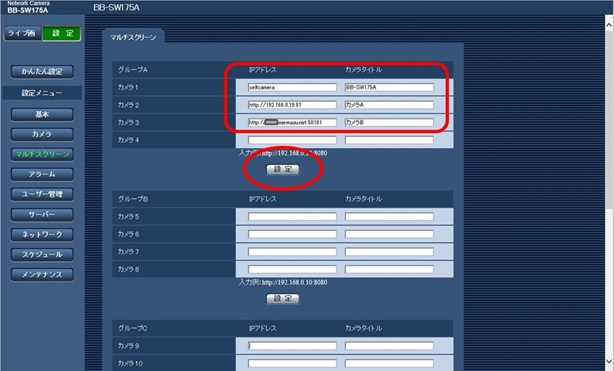The image size is (614, 371).
Task: Click the グループA 設定 button
Action: pyautogui.click(x=283, y=169)
